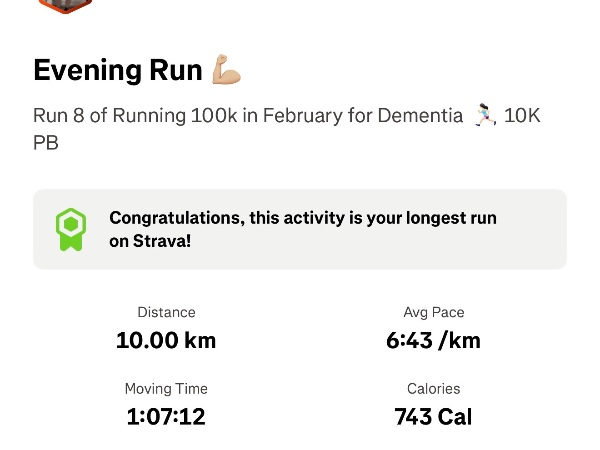Tap the green achievement badge icon

tap(70, 229)
